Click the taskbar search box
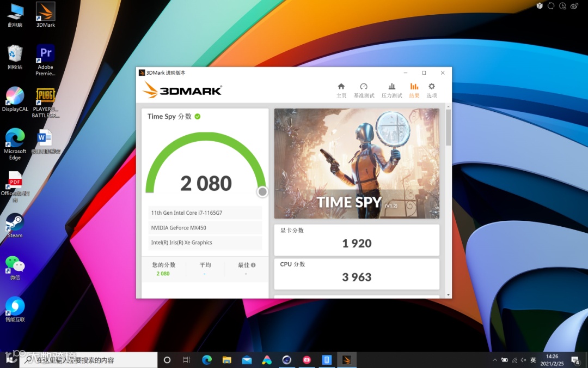Image resolution: width=588 pixels, height=368 pixels. click(89, 360)
